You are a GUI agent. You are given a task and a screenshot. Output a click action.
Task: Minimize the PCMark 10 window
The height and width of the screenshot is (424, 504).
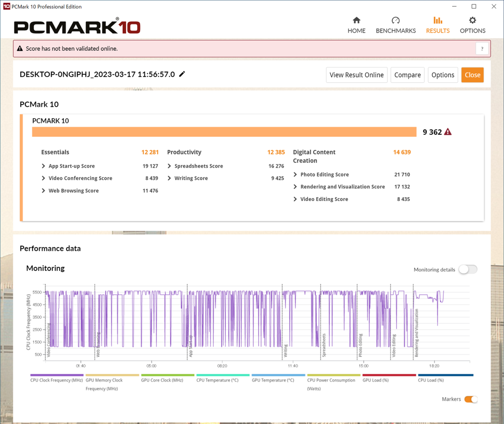(454, 6)
